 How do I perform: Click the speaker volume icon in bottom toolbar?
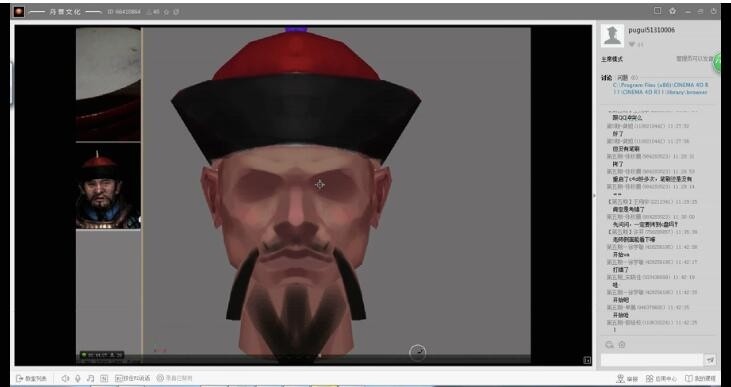65,379
